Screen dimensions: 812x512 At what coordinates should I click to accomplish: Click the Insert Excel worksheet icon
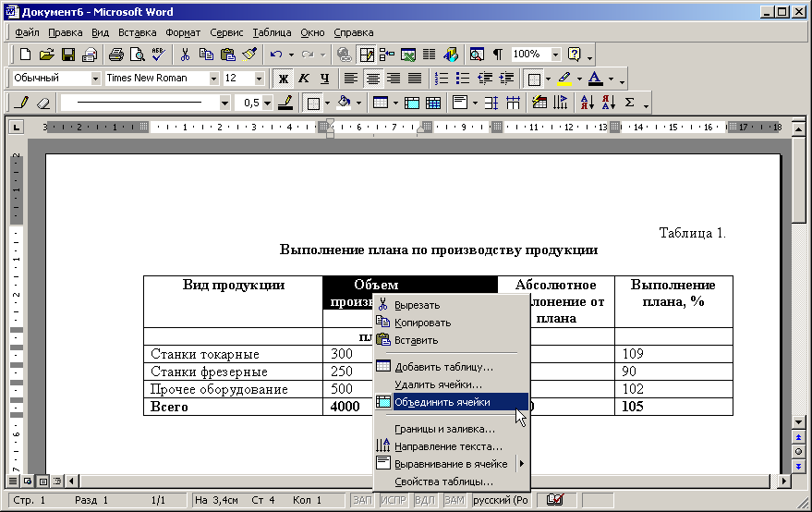pyautogui.click(x=408, y=55)
